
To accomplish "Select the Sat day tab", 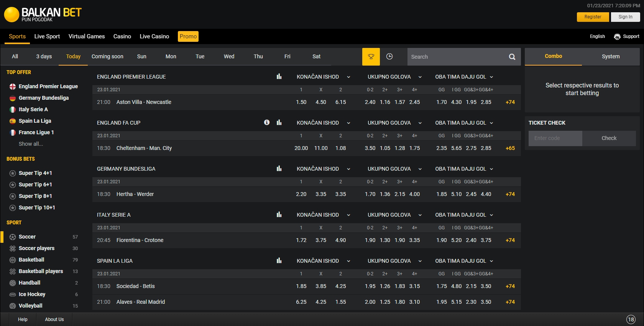I will point(316,56).
